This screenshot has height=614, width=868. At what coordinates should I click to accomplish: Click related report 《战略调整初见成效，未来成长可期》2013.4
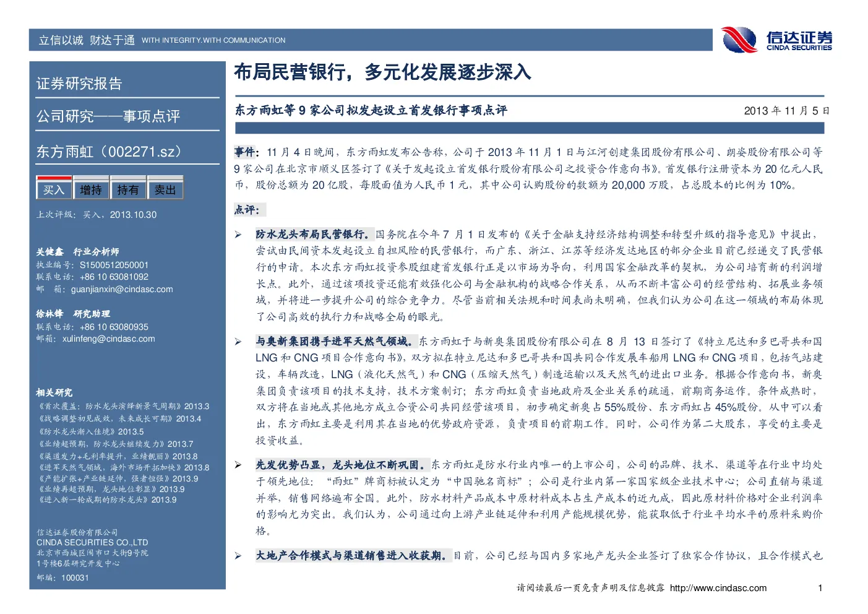pyautogui.click(x=119, y=418)
